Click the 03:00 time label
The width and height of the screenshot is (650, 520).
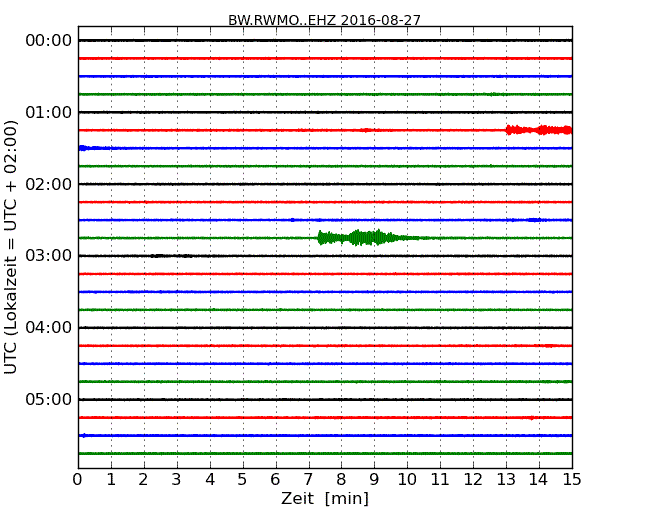[x=49, y=256]
